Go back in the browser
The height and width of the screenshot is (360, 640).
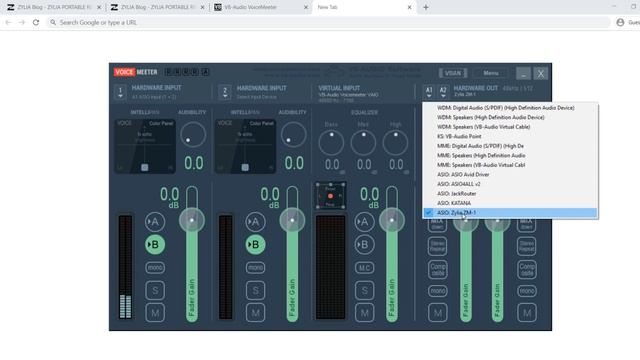[x=9, y=22]
